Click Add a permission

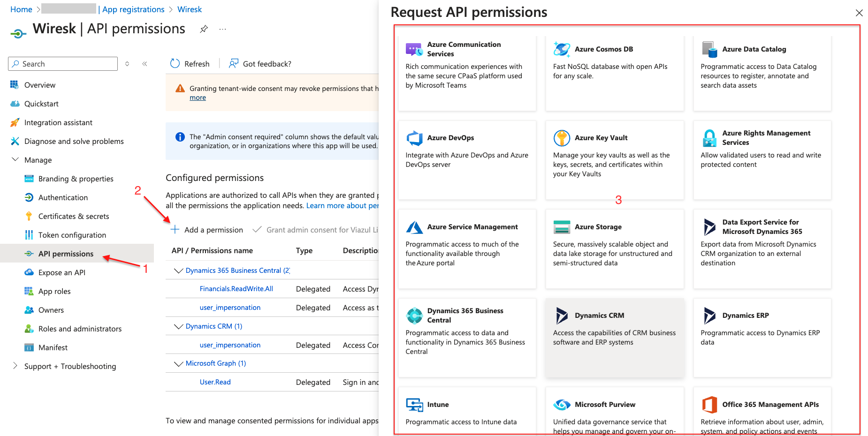[x=207, y=230]
